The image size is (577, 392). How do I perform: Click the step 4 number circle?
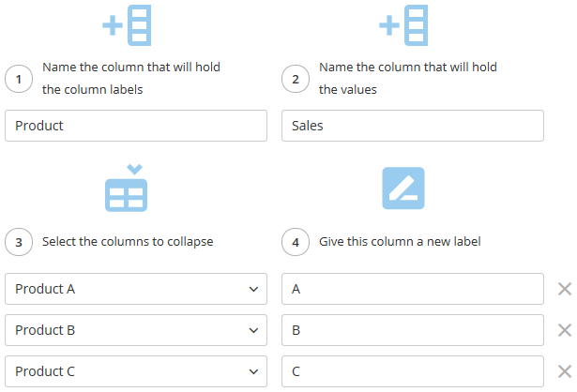click(296, 242)
